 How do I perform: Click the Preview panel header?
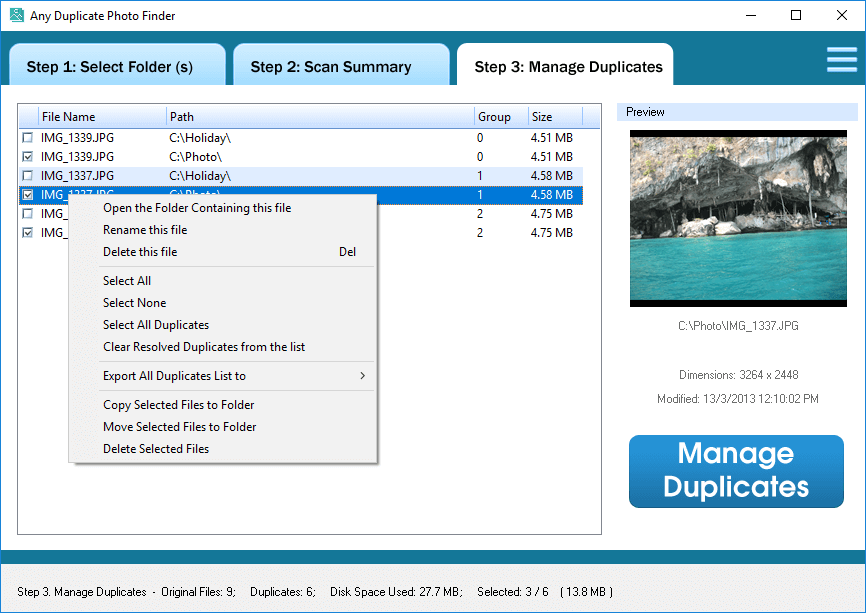[737, 112]
